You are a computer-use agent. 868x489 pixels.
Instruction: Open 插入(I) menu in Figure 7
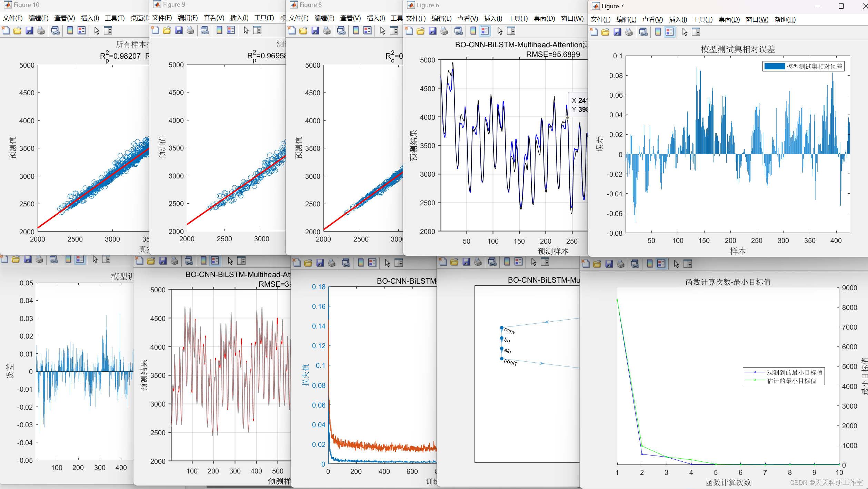678,19
